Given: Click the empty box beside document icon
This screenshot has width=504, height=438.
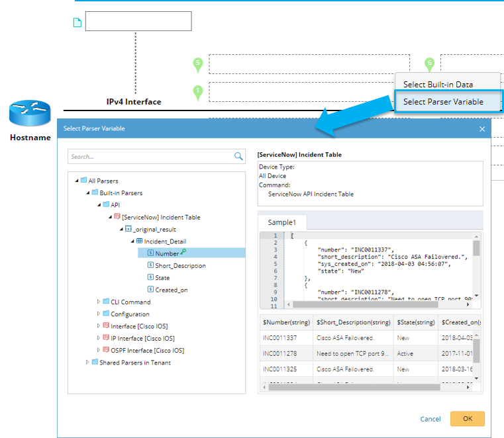Looking at the screenshot, I should point(138,21).
